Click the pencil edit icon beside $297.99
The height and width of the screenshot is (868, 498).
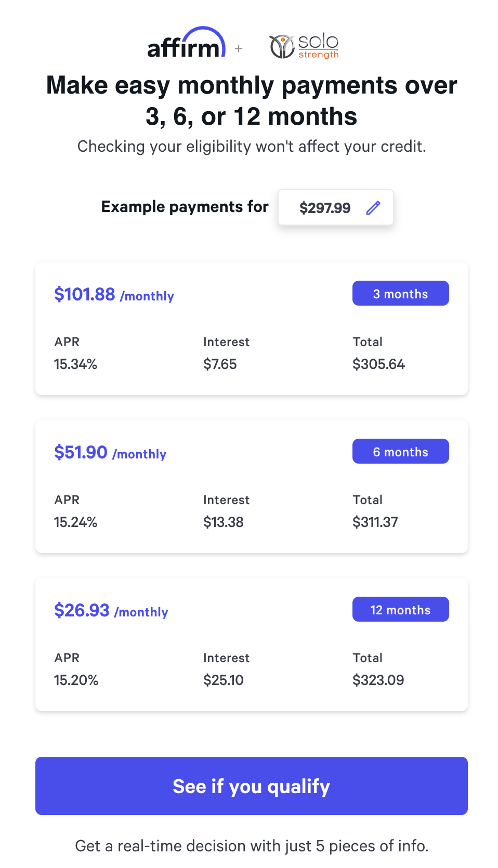pos(373,207)
